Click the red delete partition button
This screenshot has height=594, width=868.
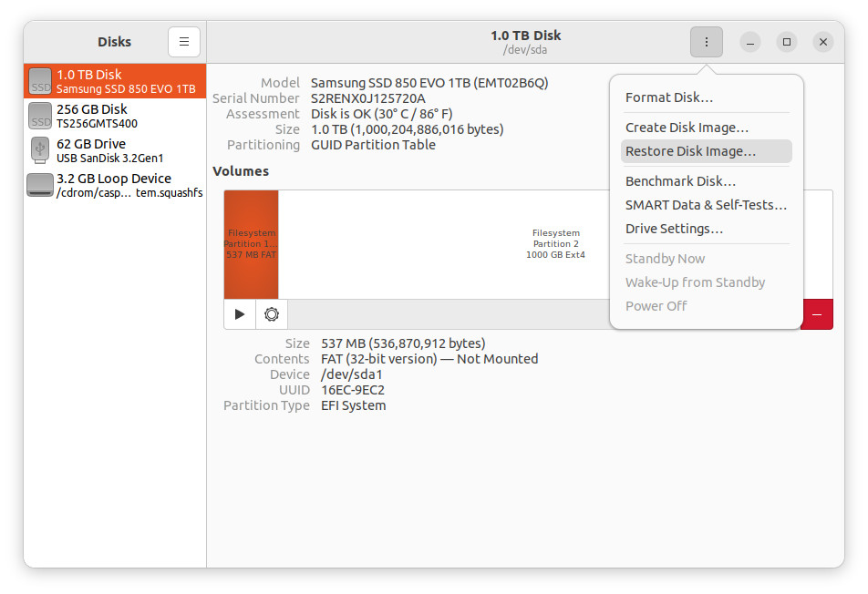(x=817, y=314)
